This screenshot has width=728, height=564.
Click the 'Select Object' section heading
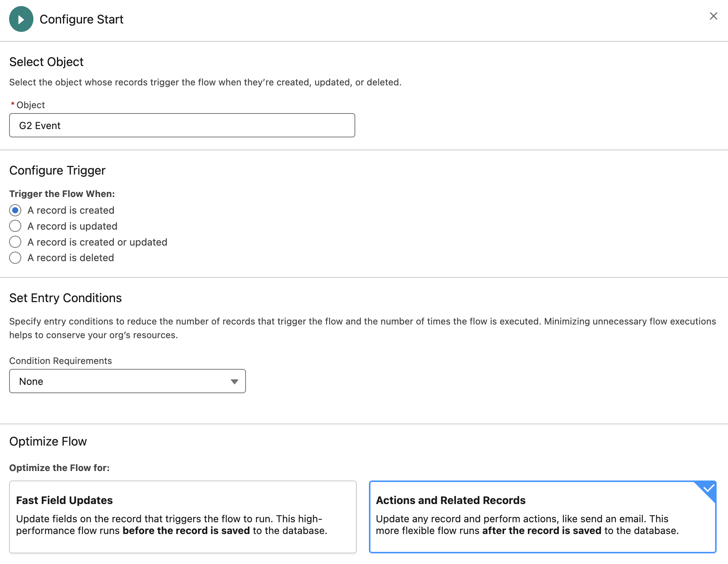pyautogui.click(x=46, y=62)
